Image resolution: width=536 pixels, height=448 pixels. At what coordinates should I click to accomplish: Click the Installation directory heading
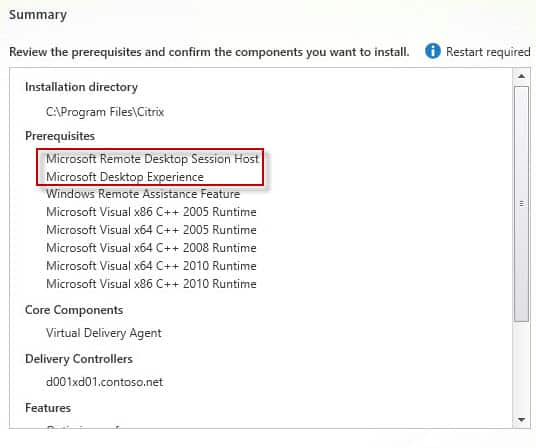[81, 87]
